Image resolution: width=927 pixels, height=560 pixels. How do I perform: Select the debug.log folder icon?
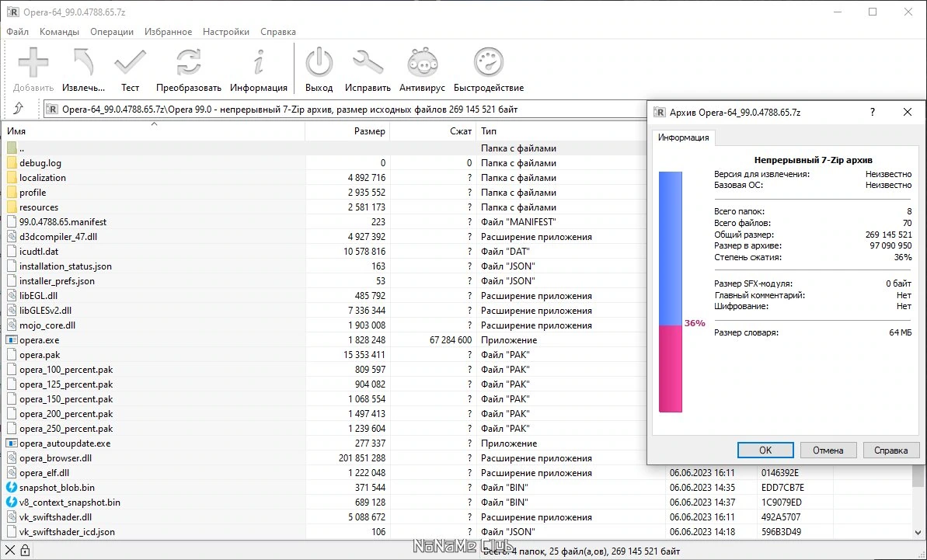pyautogui.click(x=12, y=163)
